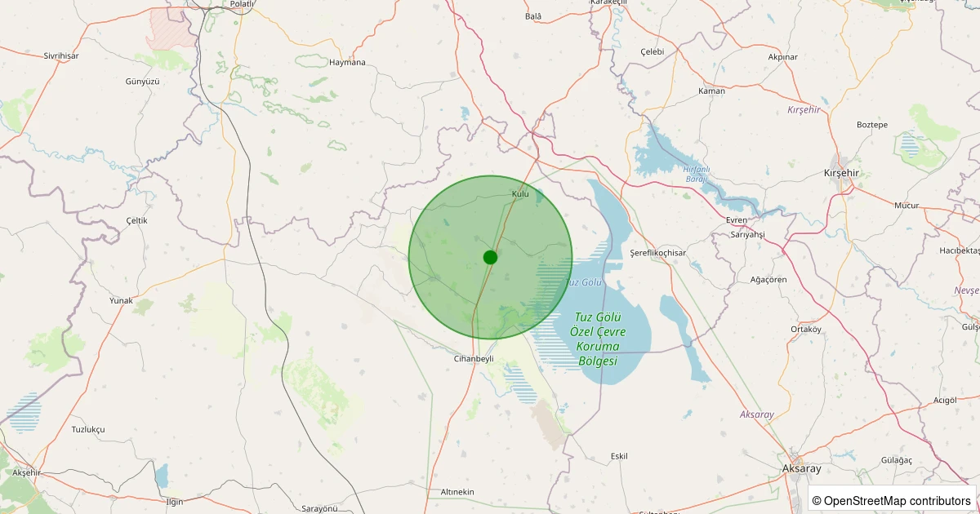Click the Aksaray city label at bottom

pyautogui.click(x=801, y=468)
